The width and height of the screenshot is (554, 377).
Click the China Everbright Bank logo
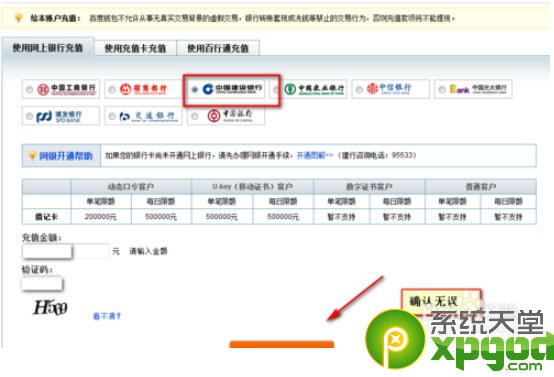(478, 89)
